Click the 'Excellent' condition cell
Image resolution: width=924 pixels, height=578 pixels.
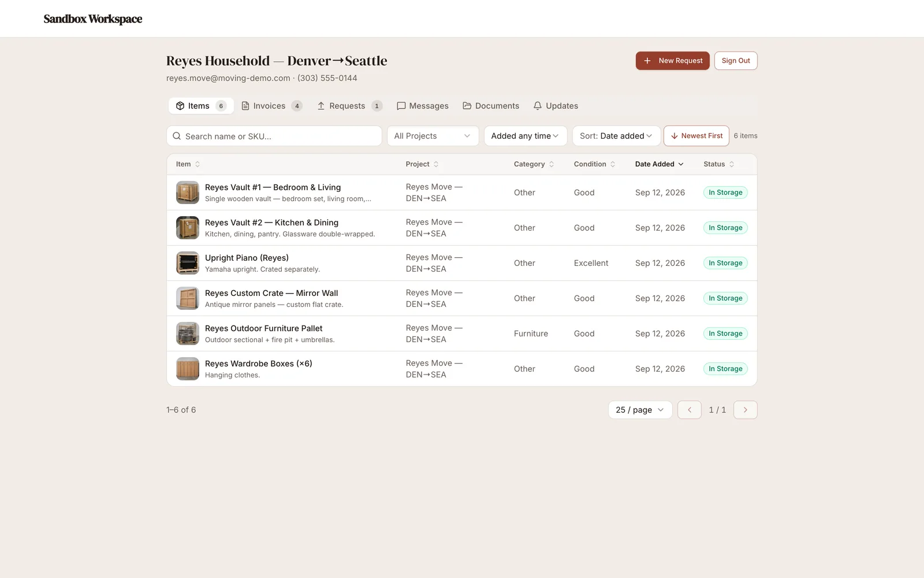(591, 263)
